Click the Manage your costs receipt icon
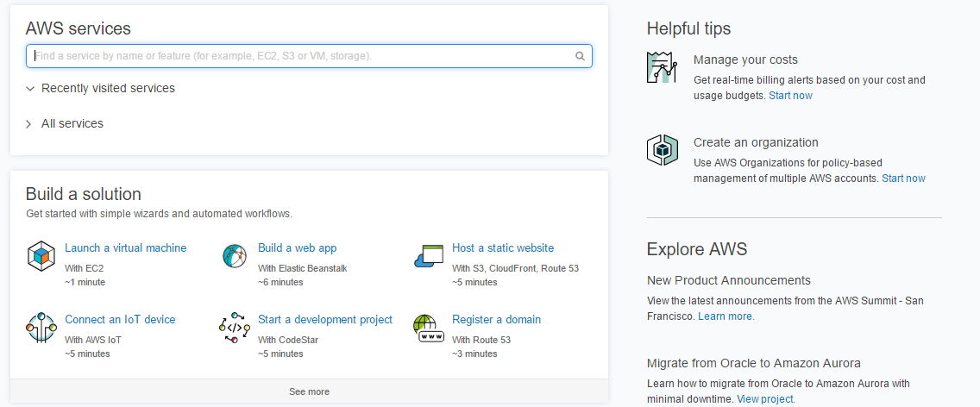This screenshot has width=980, height=407. 662,67
